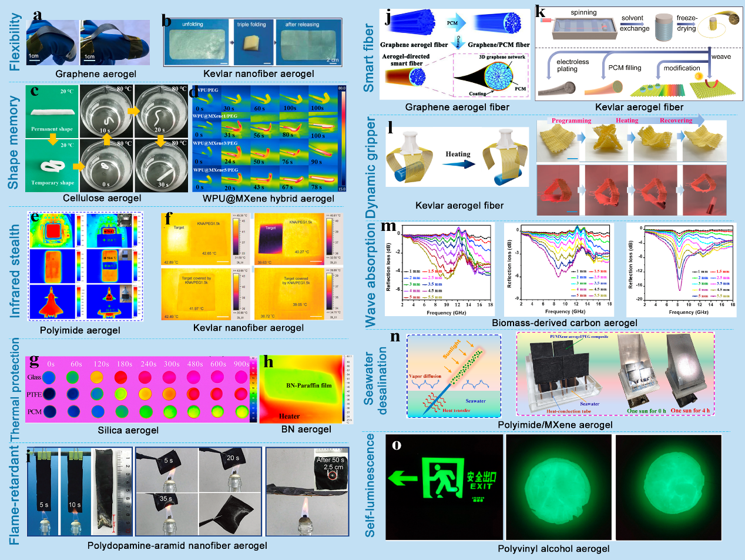The height and width of the screenshot is (560, 745).
Task: Click the 'Recovering' label above gripper photos
Action: [x=676, y=120]
